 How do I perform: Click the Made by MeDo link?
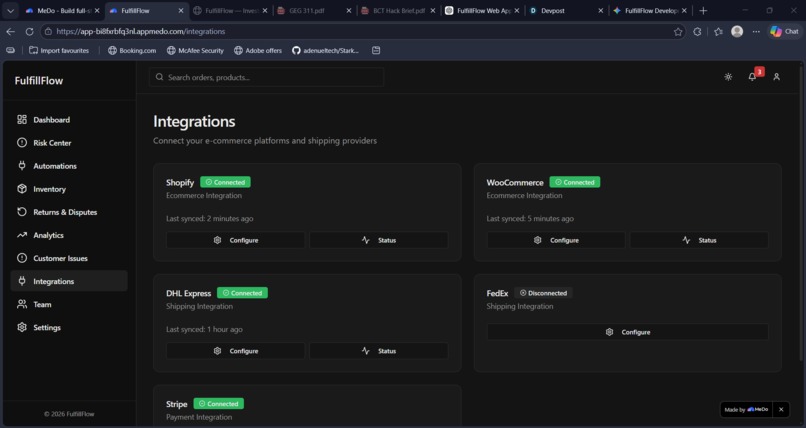click(x=746, y=410)
